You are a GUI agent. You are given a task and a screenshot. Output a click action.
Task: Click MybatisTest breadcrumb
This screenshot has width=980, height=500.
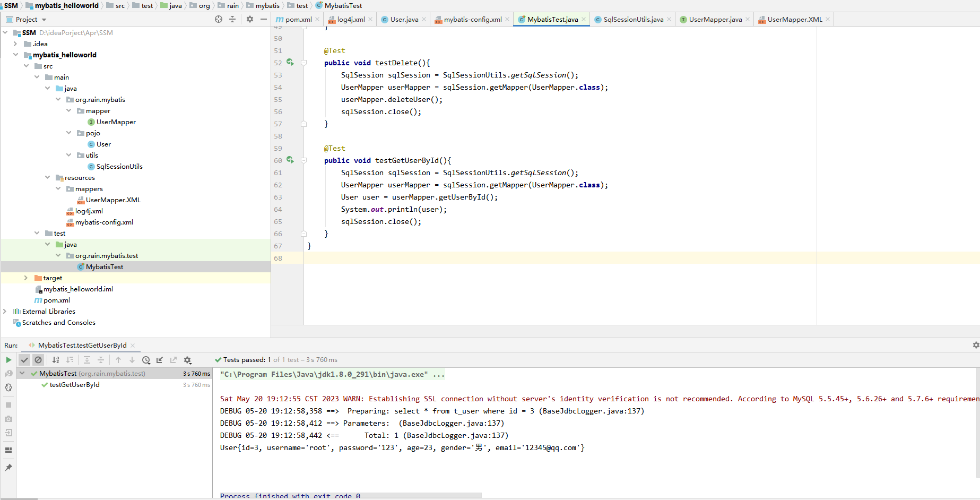pyautogui.click(x=343, y=5)
